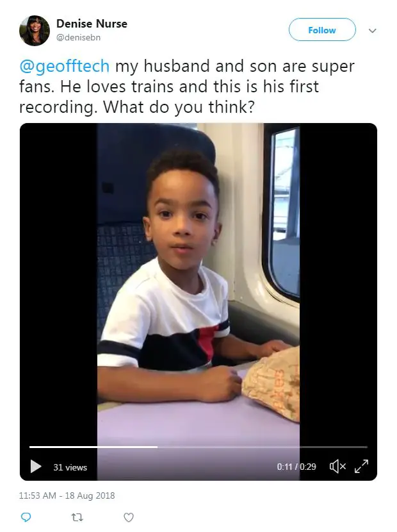Follow Denise Nurse
Screen dimensions: 397x532
coord(322,30)
